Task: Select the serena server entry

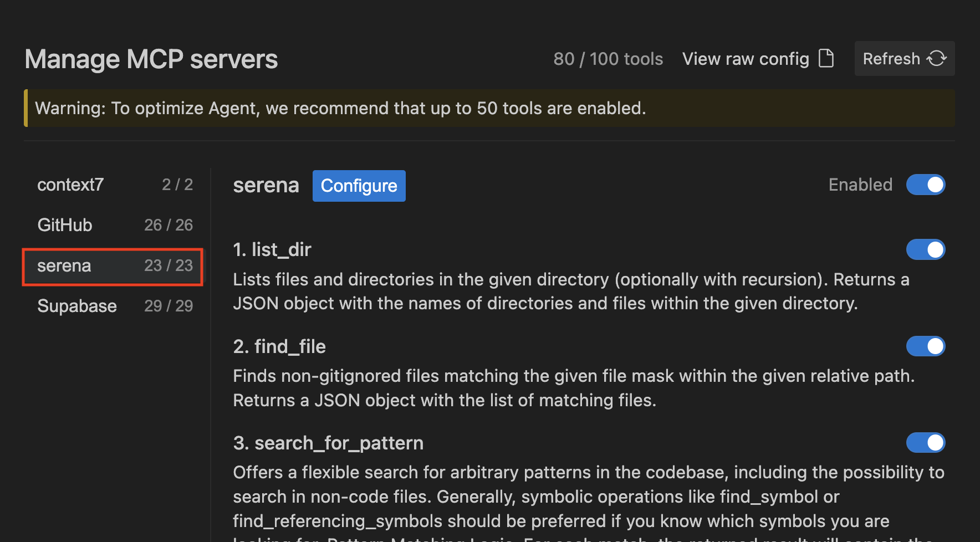Action: pyautogui.click(x=64, y=266)
